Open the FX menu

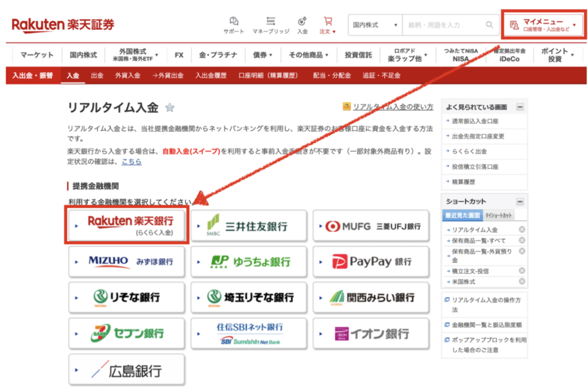[x=179, y=55]
